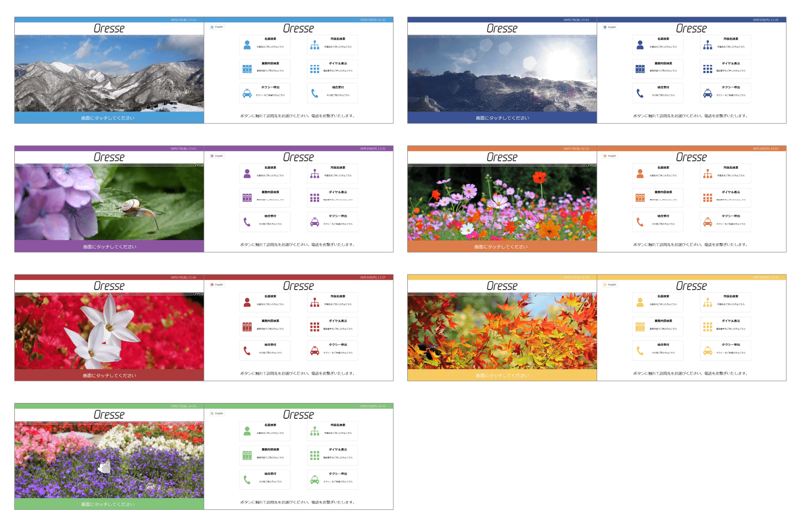Screen dimensions: 802x532
Task: Switch to English on the red theme screen
Action: 217,285
